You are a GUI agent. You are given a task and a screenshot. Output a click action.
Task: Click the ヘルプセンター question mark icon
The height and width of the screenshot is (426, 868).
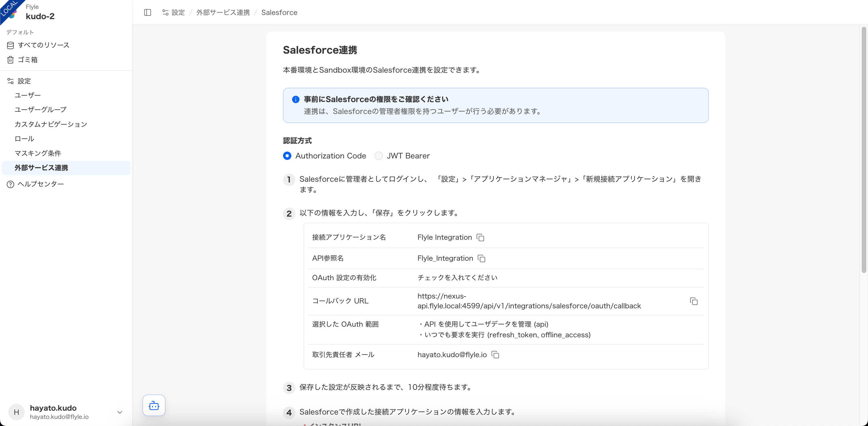click(10, 184)
